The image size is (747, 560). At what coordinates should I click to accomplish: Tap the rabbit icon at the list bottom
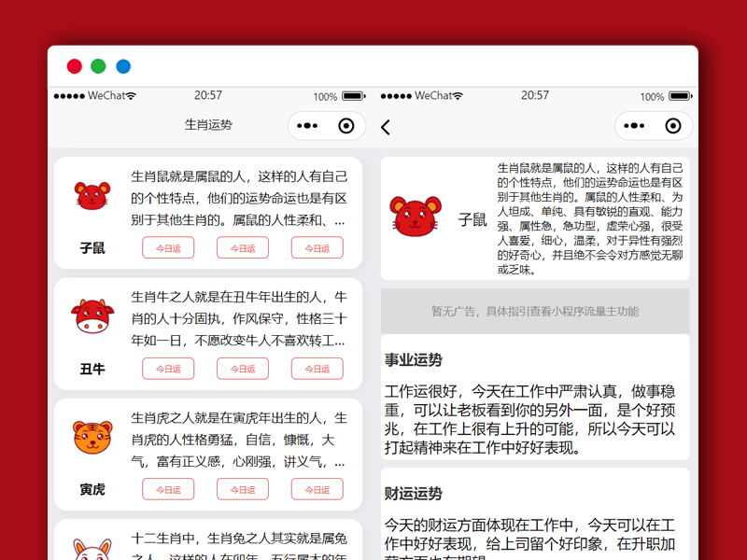click(91, 553)
